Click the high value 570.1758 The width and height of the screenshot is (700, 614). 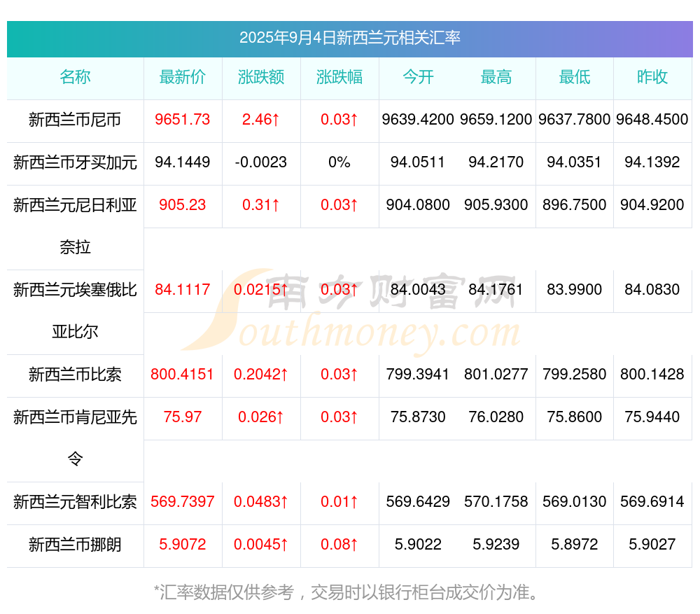click(x=496, y=502)
